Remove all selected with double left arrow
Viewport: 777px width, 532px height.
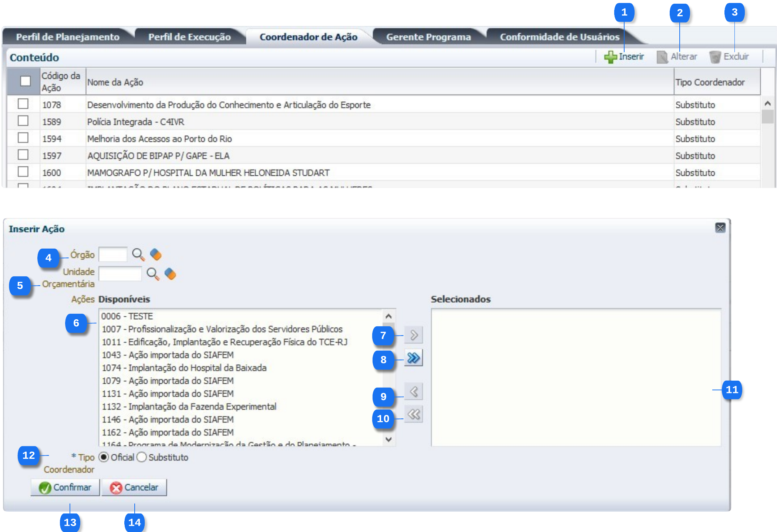(x=413, y=414)
